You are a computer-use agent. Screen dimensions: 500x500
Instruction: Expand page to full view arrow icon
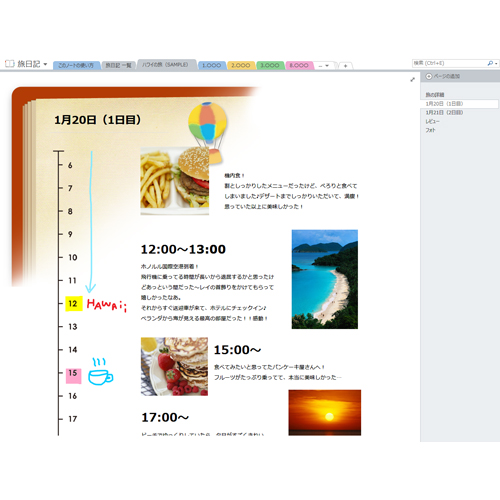(x=412, y=80)
